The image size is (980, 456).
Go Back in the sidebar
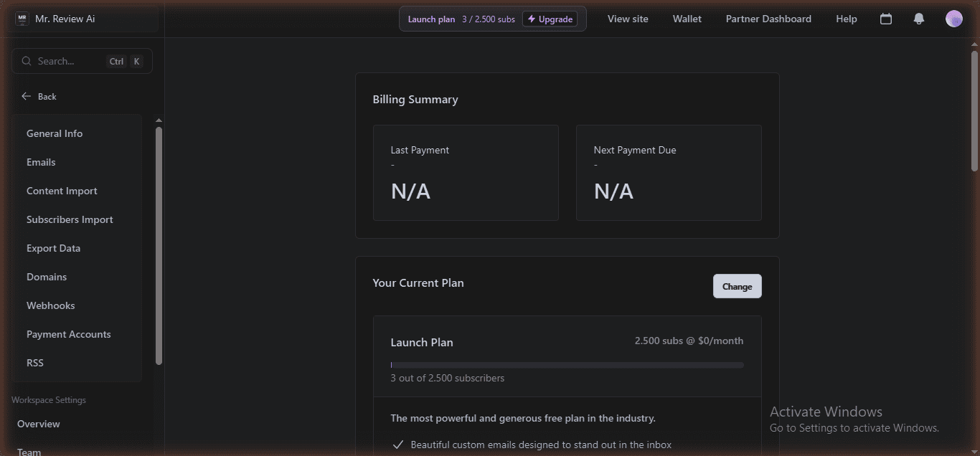(x=39, y=96)
